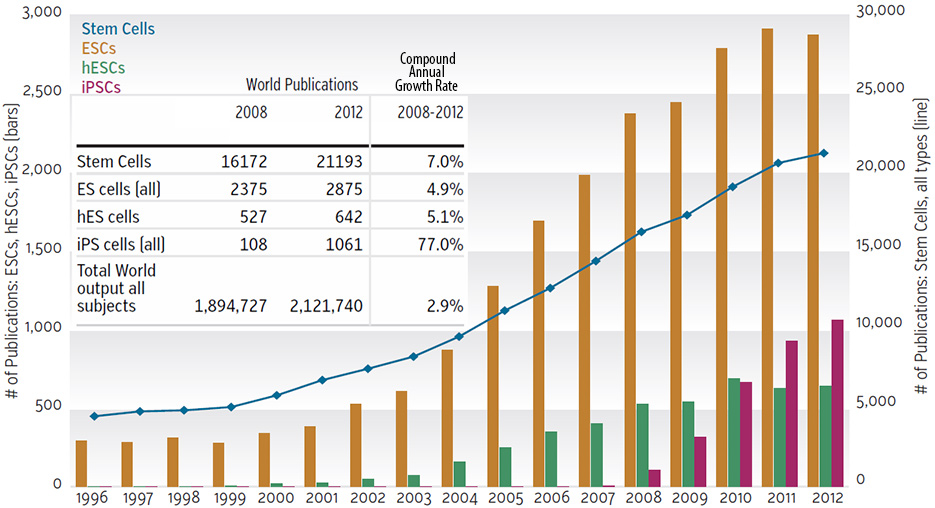Click the "2008-2012" column header
The width and height of the screenshot is (935, 508).
430,112
